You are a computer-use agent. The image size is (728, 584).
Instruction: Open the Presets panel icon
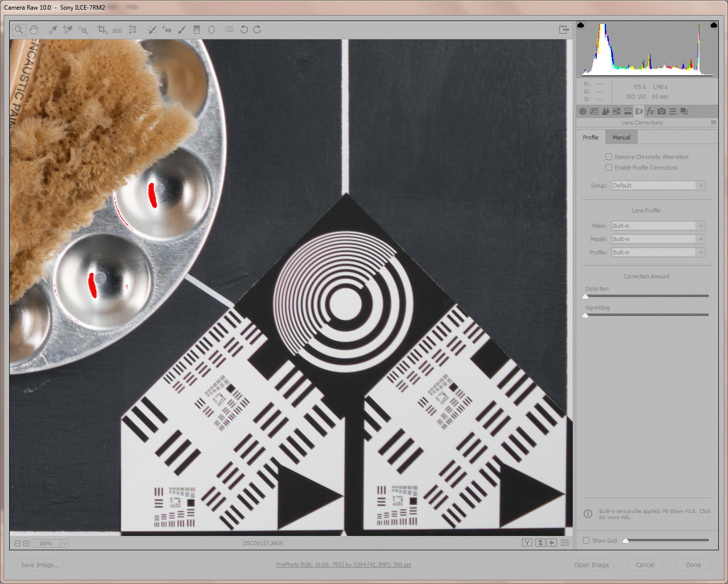pyautogui.click(x=673, y=111)
